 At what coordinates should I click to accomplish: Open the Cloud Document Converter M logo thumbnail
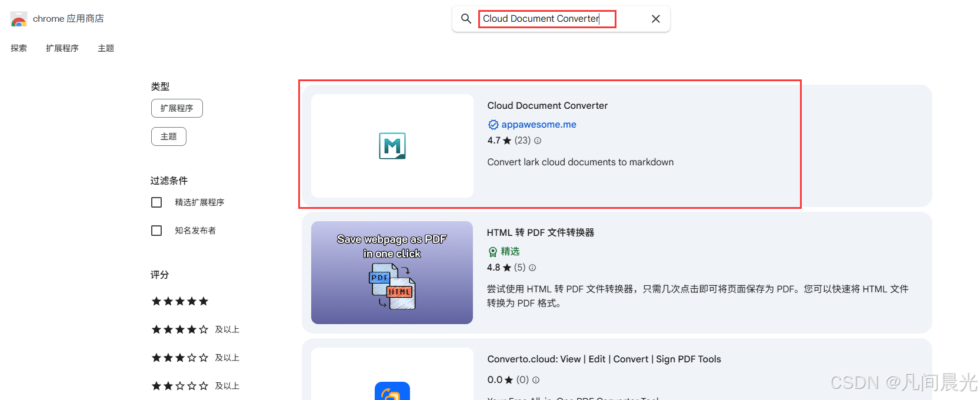392,146
